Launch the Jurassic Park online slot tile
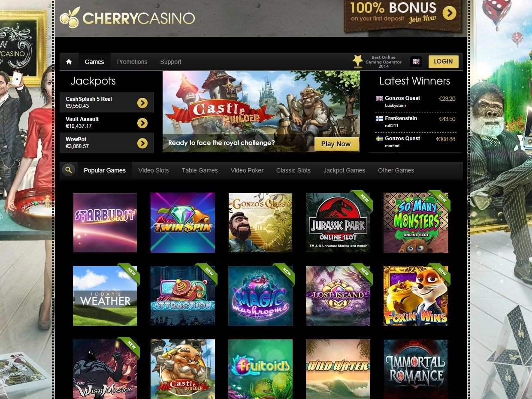 pyautogui.click(x=338, y=222)
